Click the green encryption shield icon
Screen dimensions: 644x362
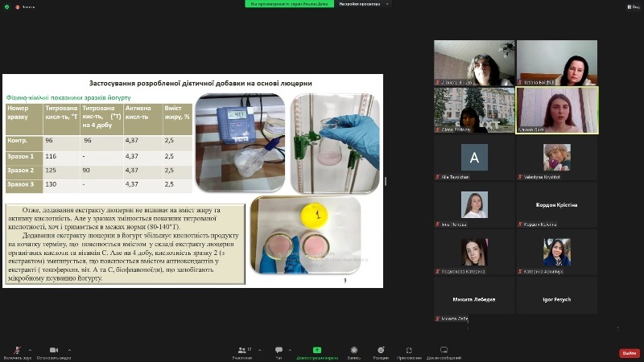click(x=6, y=6)
